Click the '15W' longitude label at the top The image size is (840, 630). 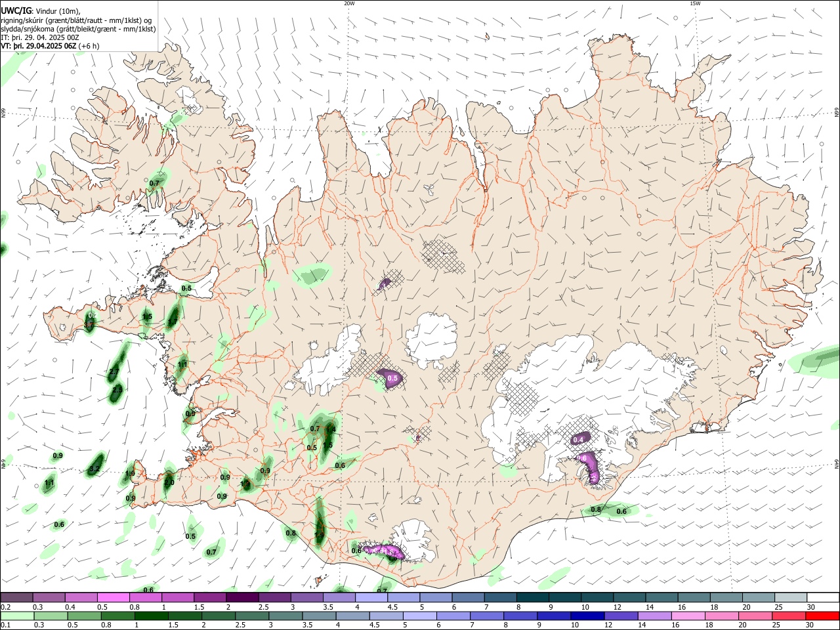[x=695, y=3]
